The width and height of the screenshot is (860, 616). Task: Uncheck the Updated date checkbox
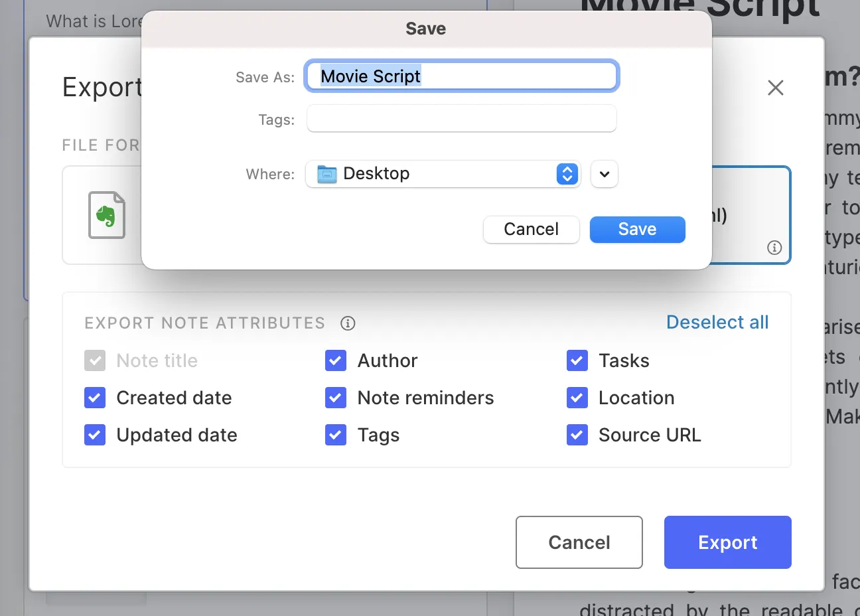95,435
